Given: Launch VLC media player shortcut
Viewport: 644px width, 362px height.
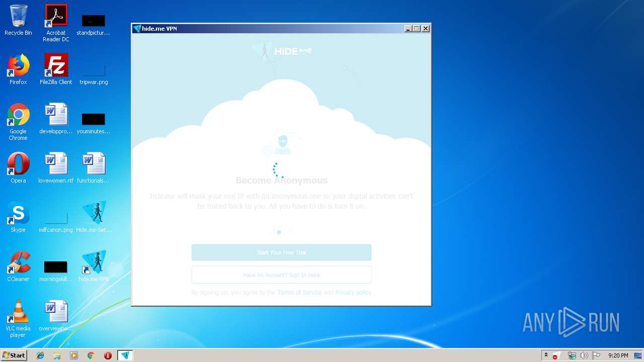Looking at the screenshot, I should coord(18,319).
